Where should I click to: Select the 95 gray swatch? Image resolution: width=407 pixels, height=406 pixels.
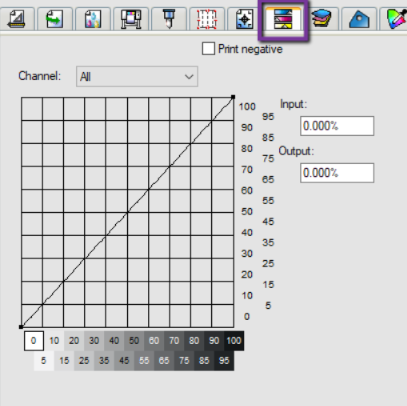pyautogui.click(x=224, y=361)
